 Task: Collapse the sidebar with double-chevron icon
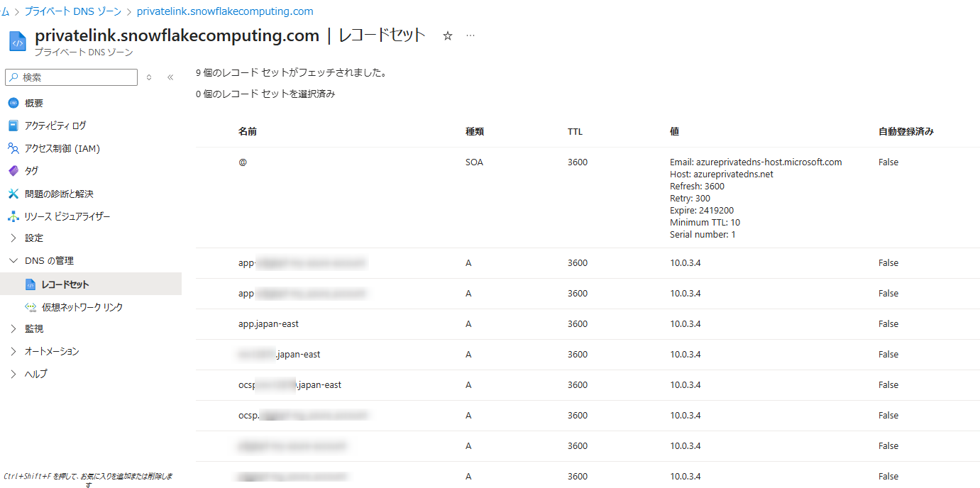click(170, 77)
